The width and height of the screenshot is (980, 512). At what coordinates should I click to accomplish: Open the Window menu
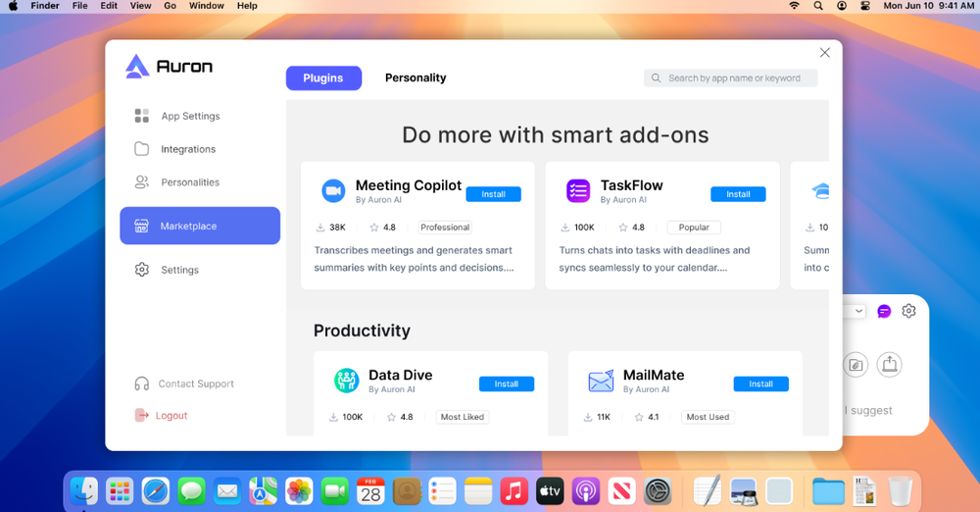click(x=206, y=6)
